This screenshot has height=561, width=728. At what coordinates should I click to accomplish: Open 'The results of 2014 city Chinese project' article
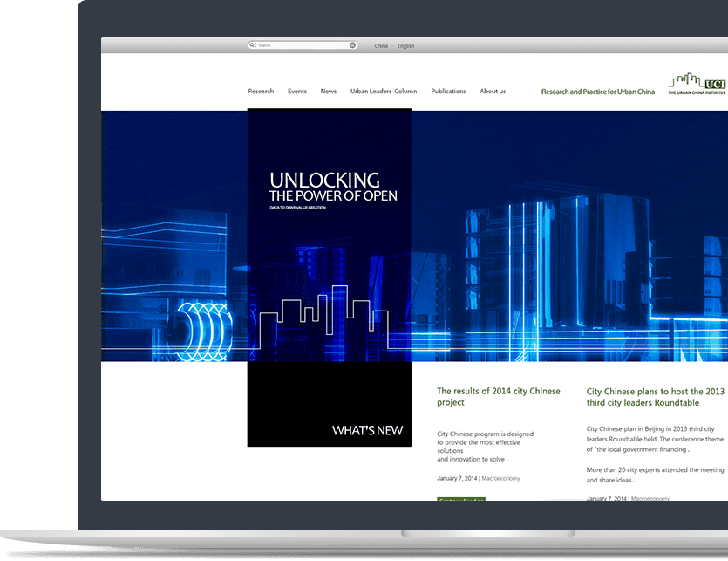498,397
